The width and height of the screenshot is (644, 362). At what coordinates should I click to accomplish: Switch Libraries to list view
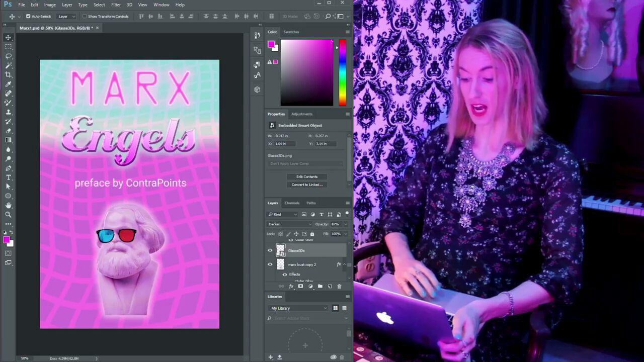click(x=344, y=308)
